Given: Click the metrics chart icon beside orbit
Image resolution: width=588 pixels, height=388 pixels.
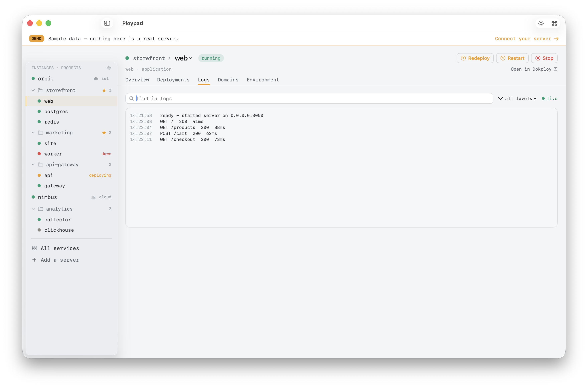Looking at the screenshot, I should pyautogui.click(x=96, y=79).
